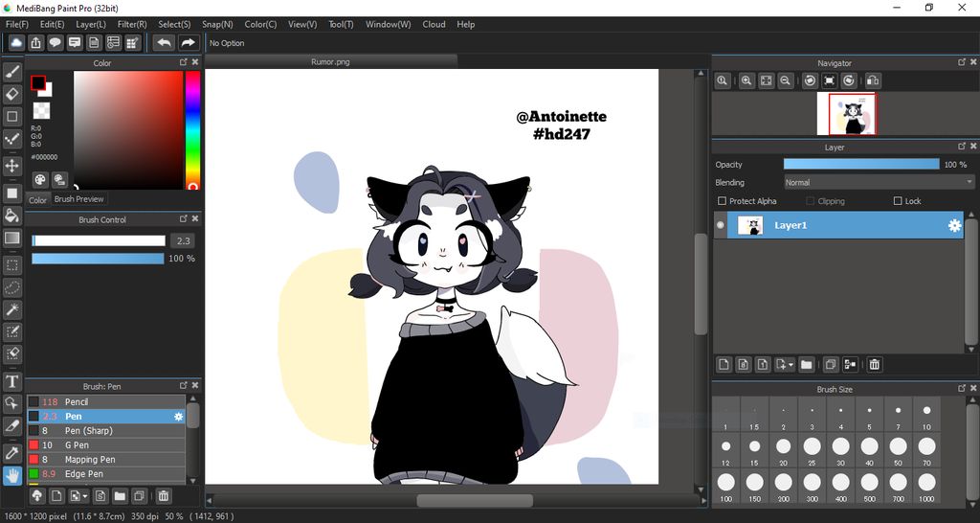Select the transparent color swatch
The width and height of the screenshot is (980, 523).
tap(41, 111)
